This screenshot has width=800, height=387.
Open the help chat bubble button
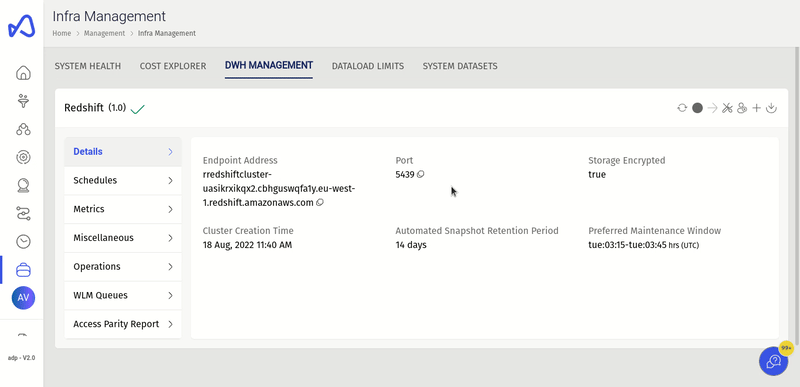773,361
